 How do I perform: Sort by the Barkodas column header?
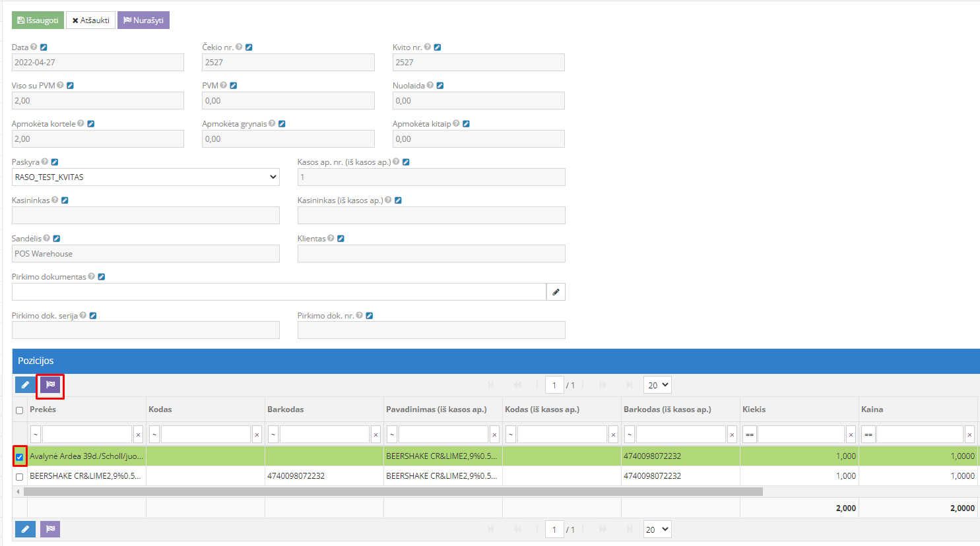[286, 409]
